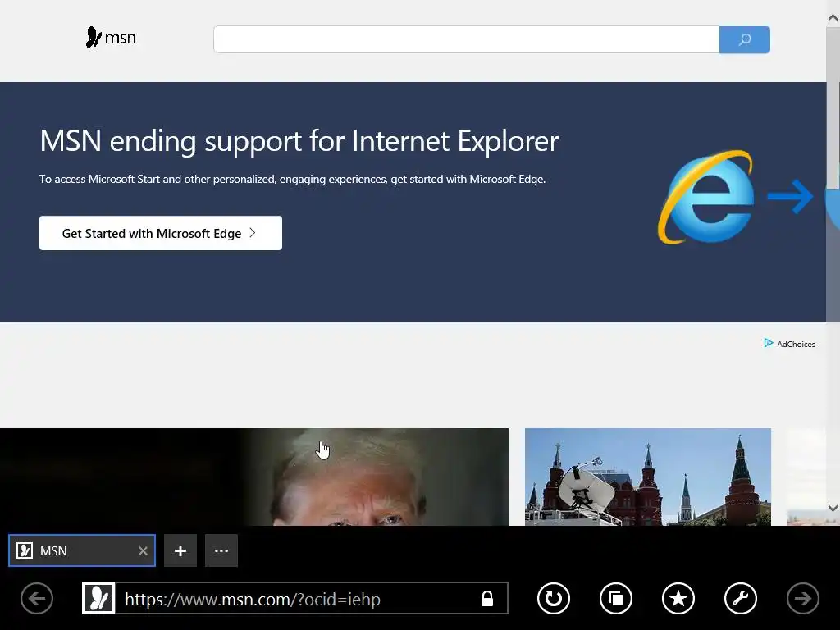840x630 pixels.
Task: Open a new tab with plus button
Action: pos(180,550)
